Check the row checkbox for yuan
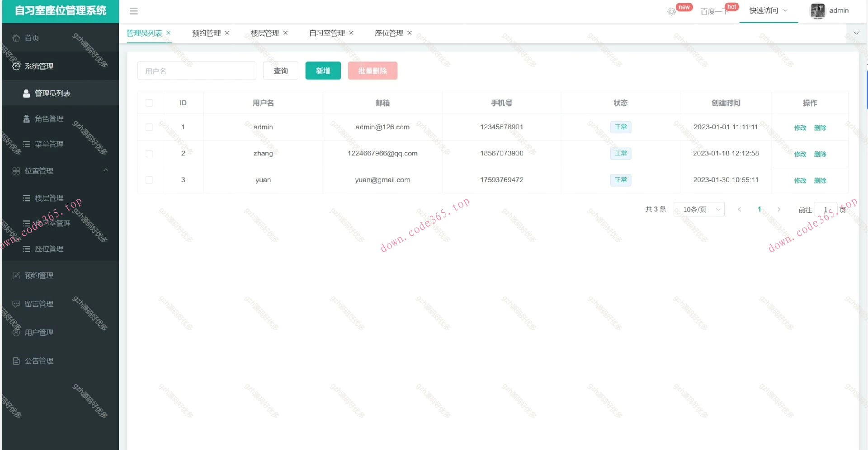The width and height of the screenshot is (868, 450). 149,180
